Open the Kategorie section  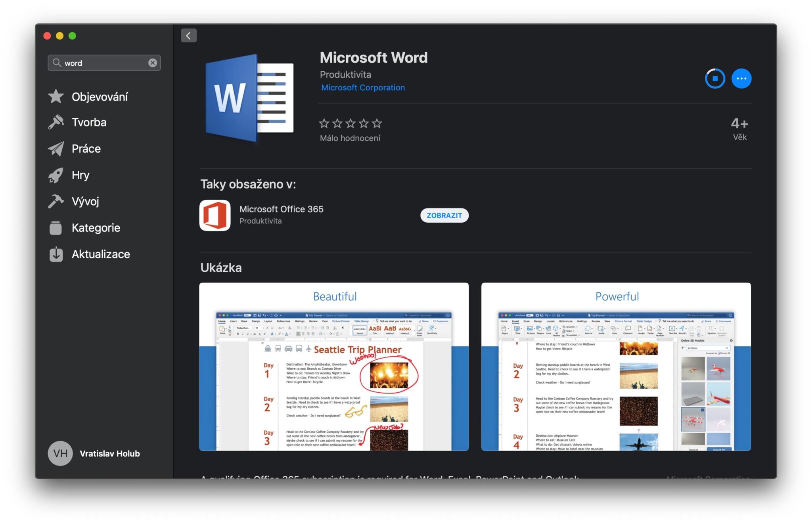96,228
